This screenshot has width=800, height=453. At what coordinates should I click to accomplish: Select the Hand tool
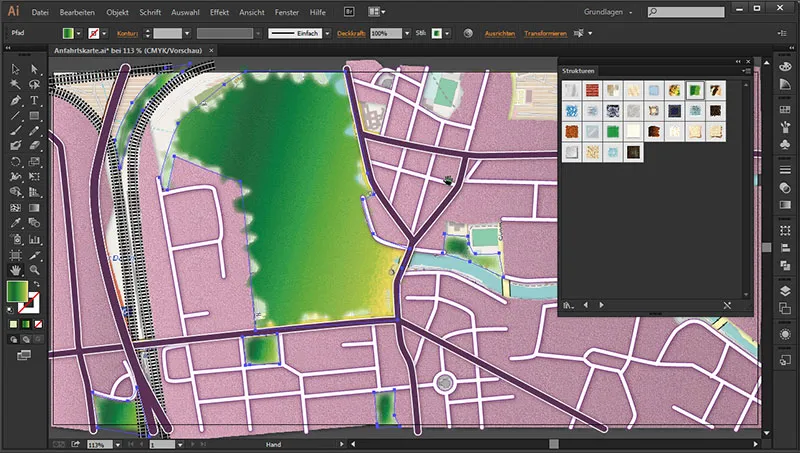[x=15, y=270]
